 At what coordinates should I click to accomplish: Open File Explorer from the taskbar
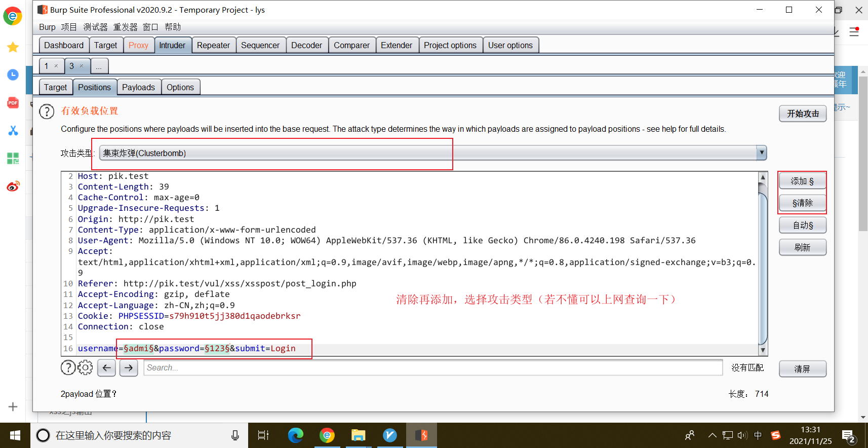tap(359, 435)
